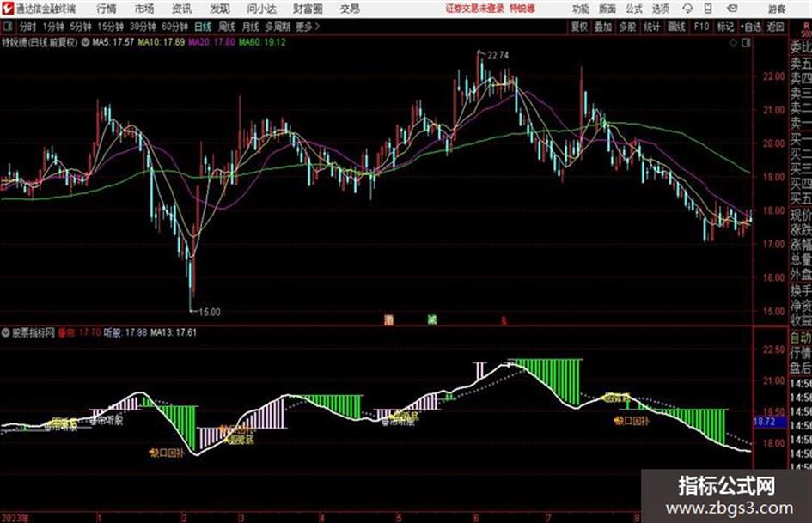This screenshot has width=812, height=523.
Task: Switch to 月线 monthly period
Action: pyautogui.click(x=250, y=27)
